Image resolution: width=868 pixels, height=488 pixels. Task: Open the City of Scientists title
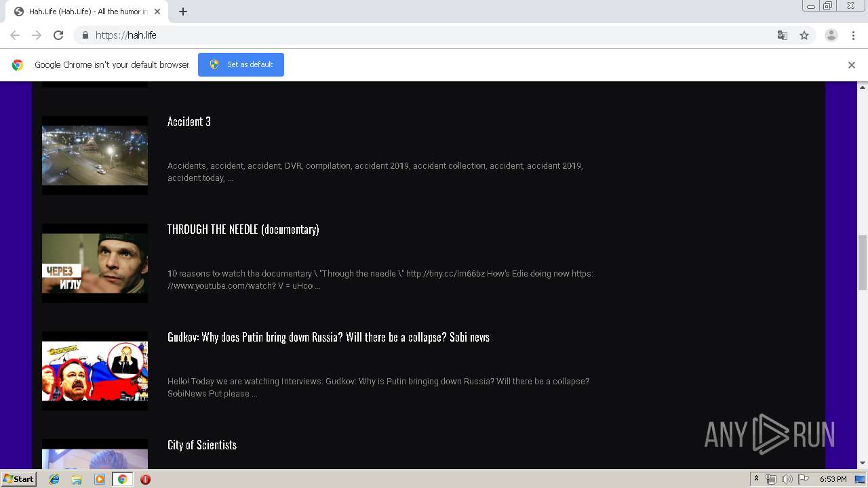tap(202, 445)
